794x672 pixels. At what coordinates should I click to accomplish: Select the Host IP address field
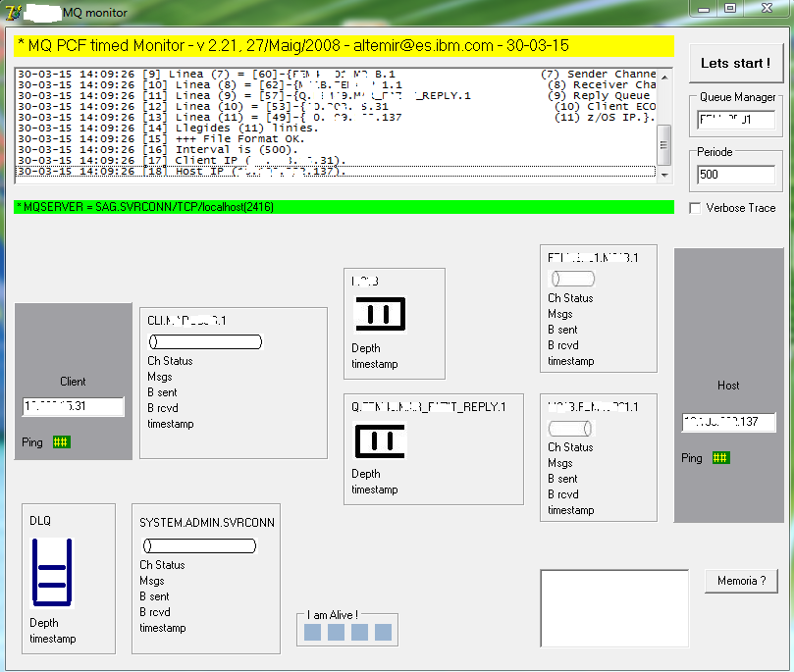[728, 422]
